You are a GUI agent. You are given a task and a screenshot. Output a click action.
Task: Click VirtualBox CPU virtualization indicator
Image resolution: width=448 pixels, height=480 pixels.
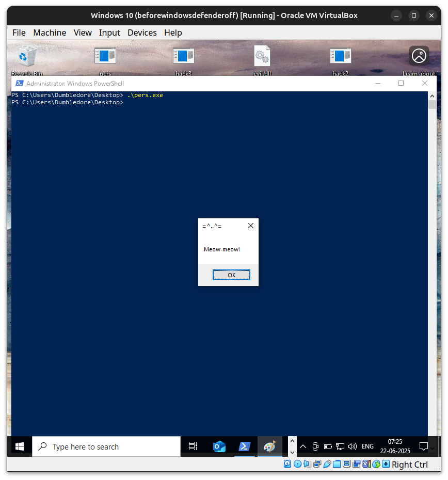click(366, 464)
